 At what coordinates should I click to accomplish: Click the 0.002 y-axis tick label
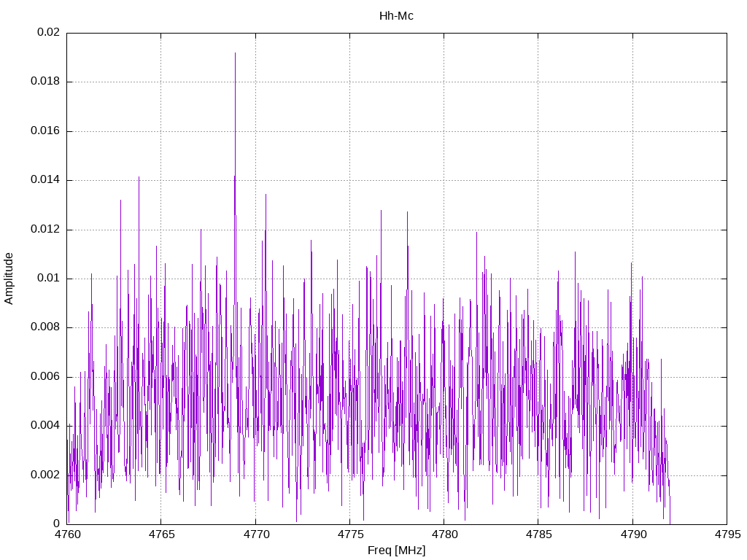point(46,475)
